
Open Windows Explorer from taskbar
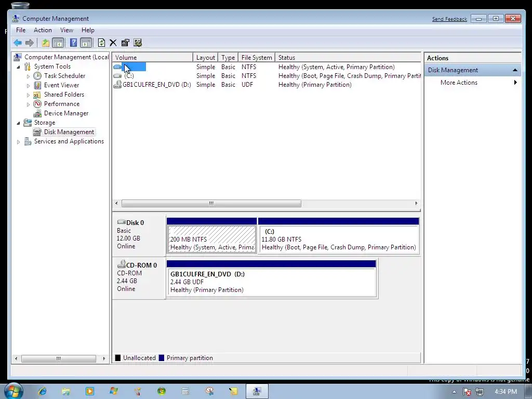(66, 391)
